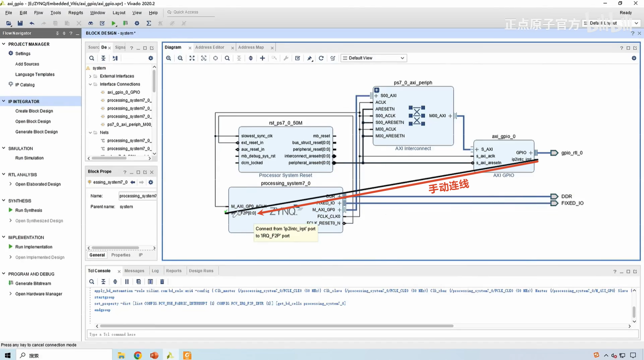The height and width of the screenshot is (360, 644).
Task: Pause the Tcl Console output
Action: [127, 282]
